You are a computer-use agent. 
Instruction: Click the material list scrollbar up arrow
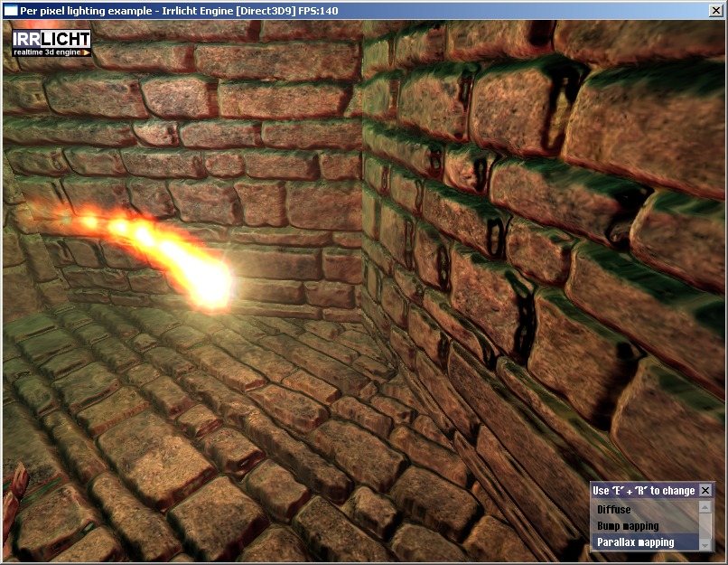pos(704,505)
